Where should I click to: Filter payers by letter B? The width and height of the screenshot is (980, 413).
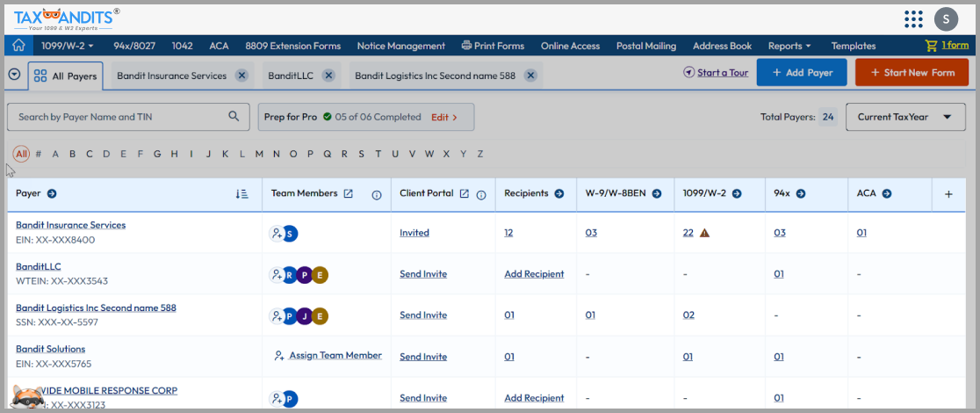click(73, 154)
